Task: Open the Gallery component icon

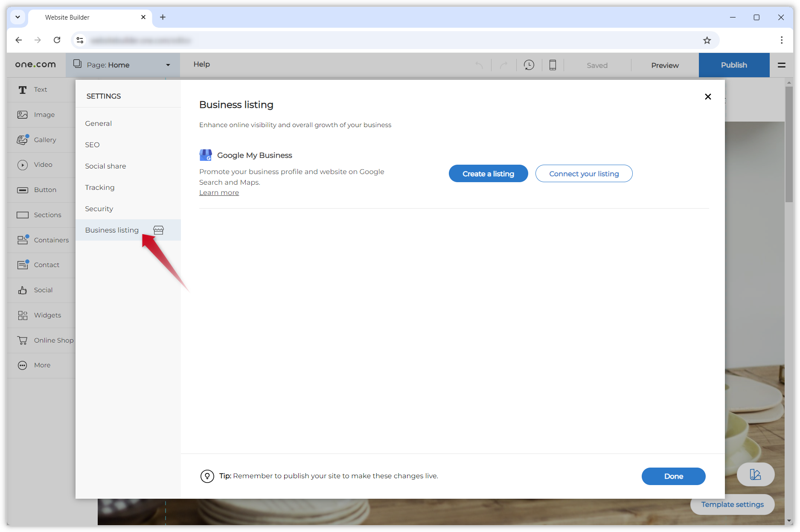Action: click(x=23, y=140)
